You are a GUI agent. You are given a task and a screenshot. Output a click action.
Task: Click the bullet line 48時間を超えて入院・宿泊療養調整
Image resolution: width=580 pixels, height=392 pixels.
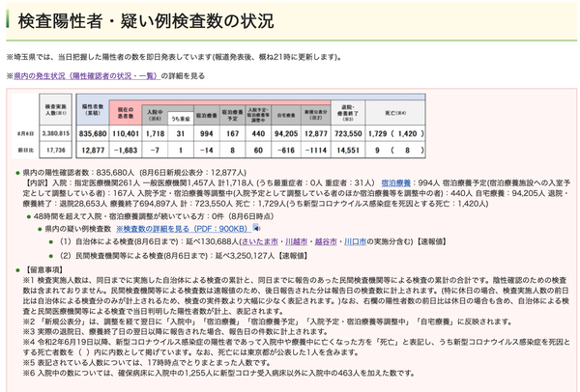tap(154, 216)
